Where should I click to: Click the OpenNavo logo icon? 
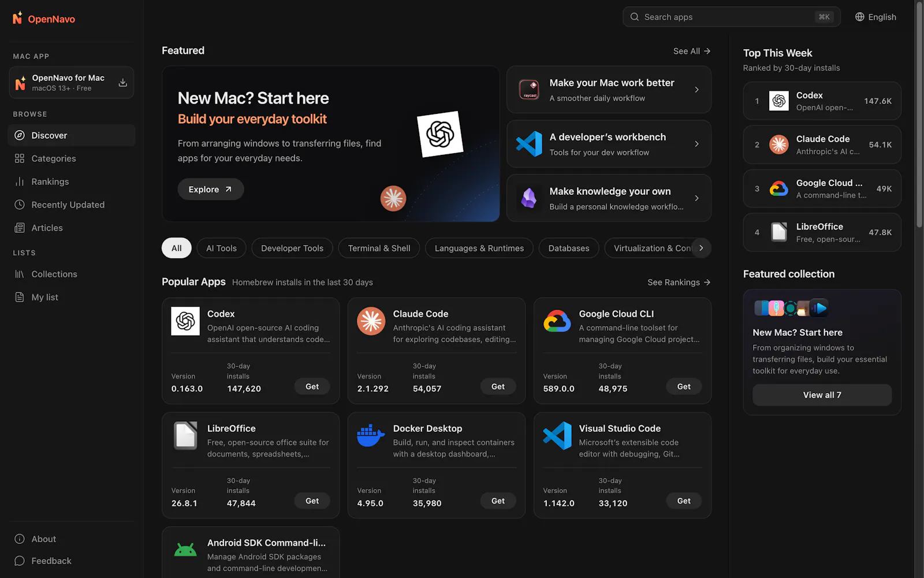(x=17, y=18)
